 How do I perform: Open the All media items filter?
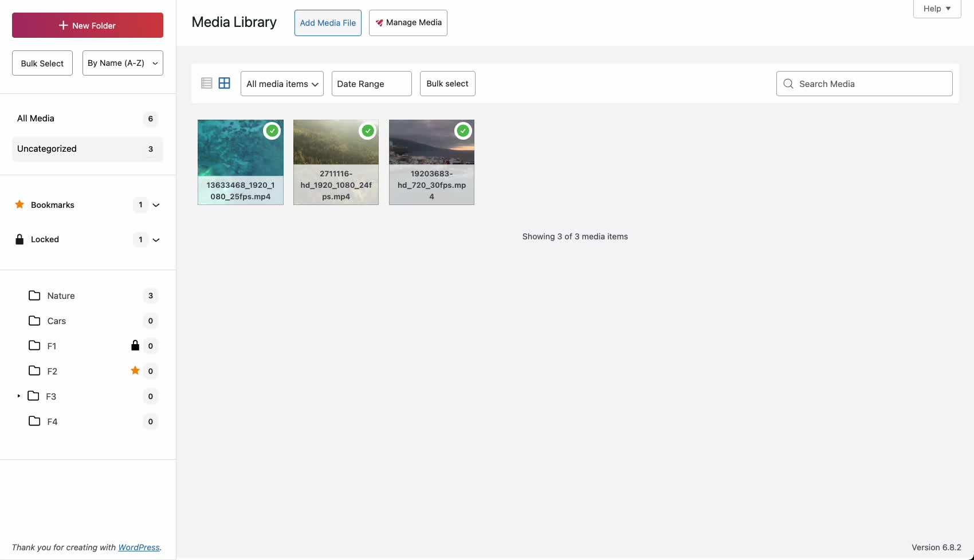(x=281, y=84)
